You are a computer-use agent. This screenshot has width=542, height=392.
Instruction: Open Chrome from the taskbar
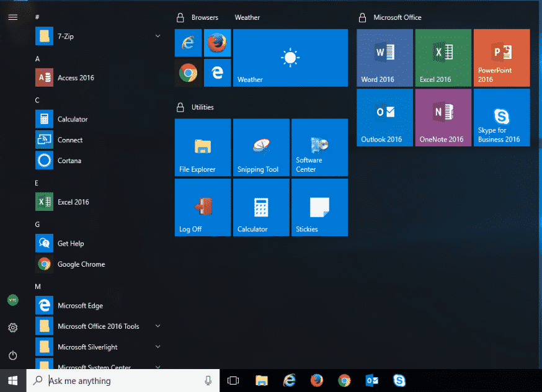pyautogui.click(x=344, y=381)
